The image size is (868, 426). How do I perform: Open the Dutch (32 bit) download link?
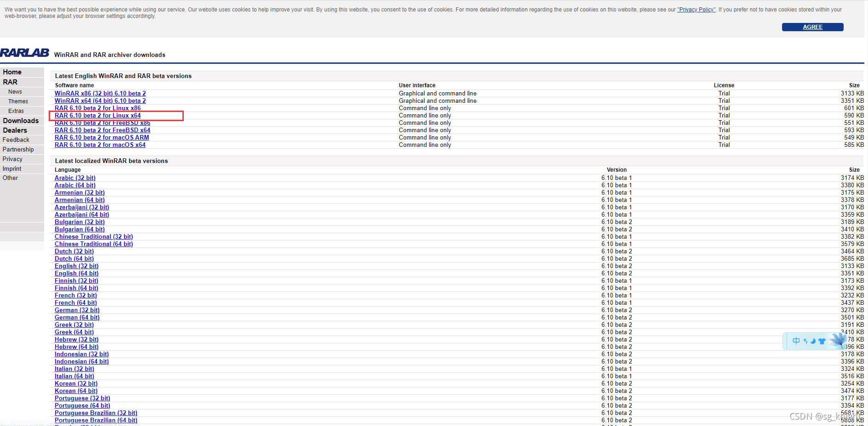pos(74,251)
